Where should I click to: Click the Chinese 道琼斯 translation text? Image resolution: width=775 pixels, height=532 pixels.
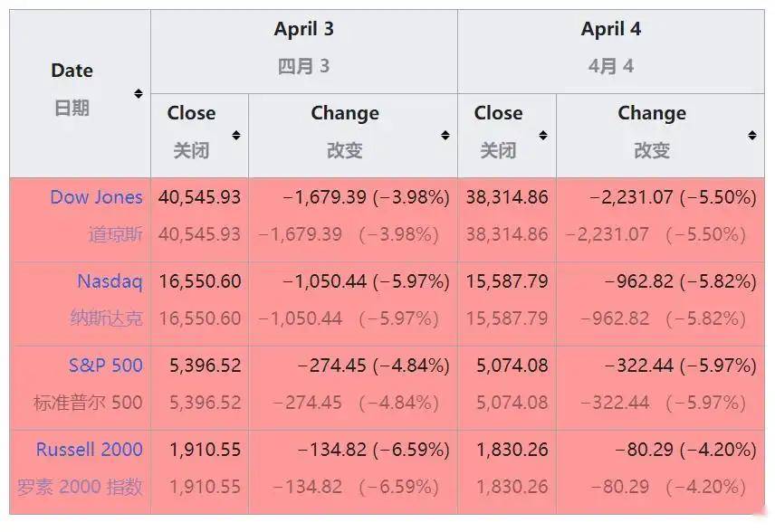(x=116, y=234)
